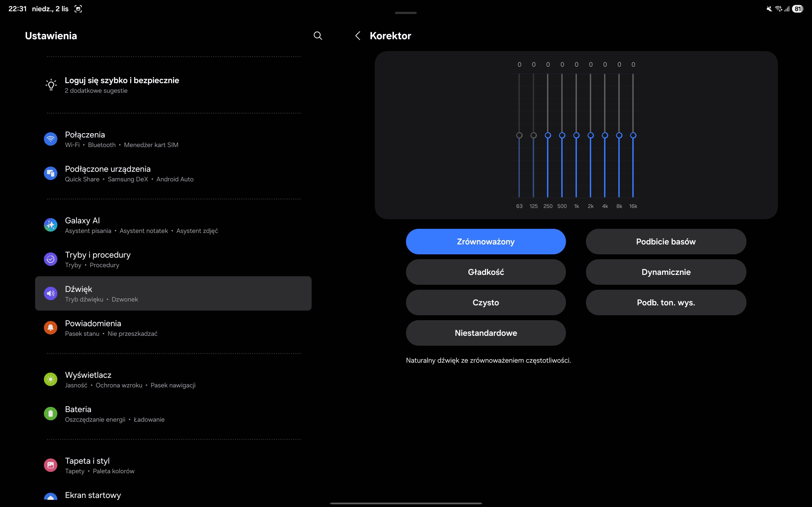
Task: Select the Podbicie basów preset
Action: pos(666,241)
